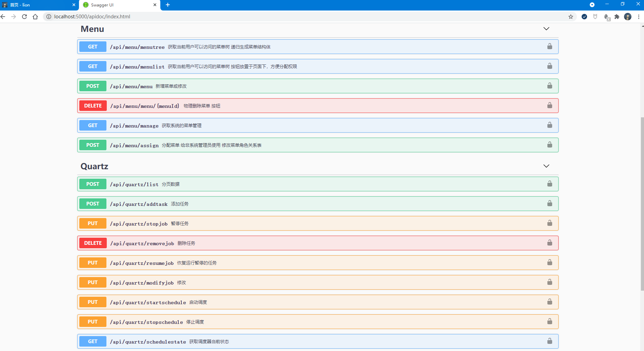Close the 首页 - lion tab
Screen dimensions: 644x351
point(74,5)
